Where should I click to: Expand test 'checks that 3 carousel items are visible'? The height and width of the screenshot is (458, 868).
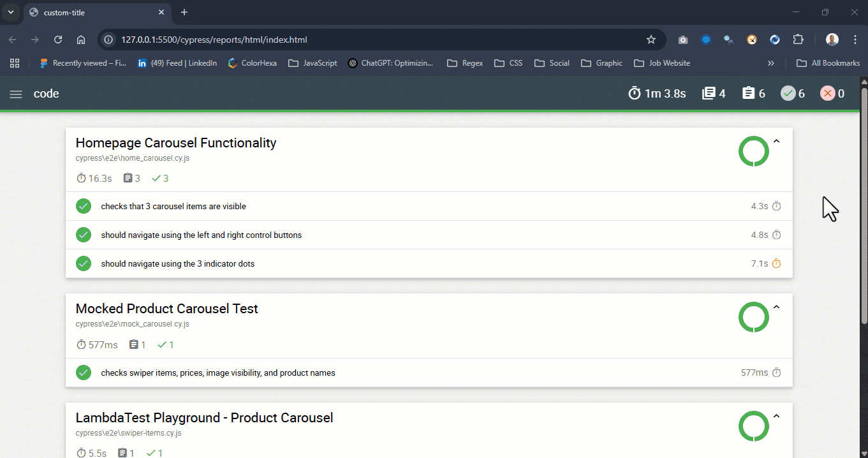pyautogui.click(x=173, y=207)
